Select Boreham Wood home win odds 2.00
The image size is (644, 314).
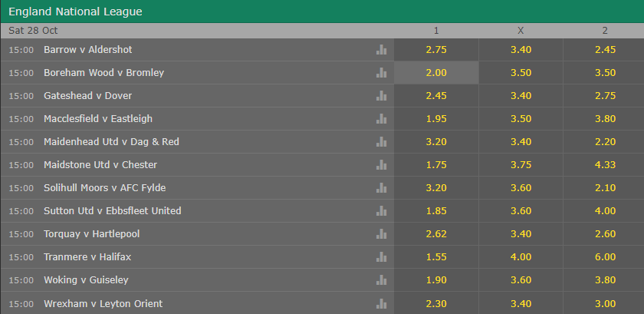(x=436, y=73)
